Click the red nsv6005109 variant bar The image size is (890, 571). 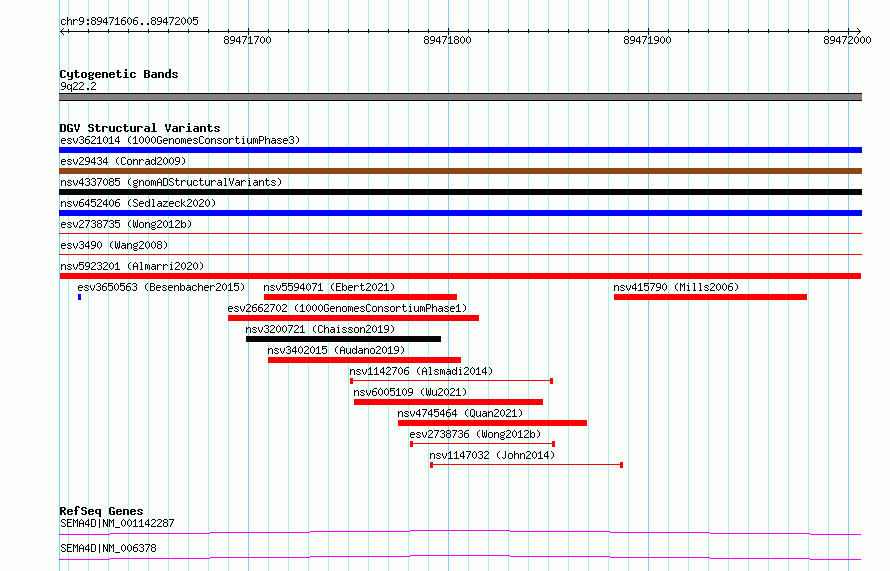(448, 402)
